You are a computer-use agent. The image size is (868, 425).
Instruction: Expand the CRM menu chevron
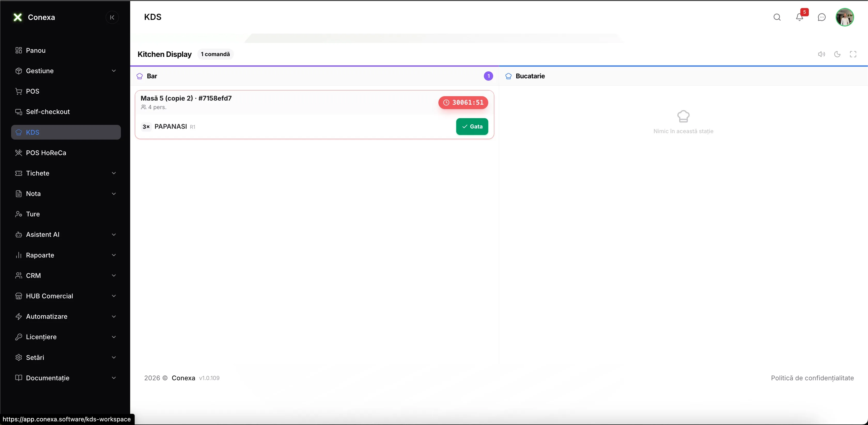114,276
